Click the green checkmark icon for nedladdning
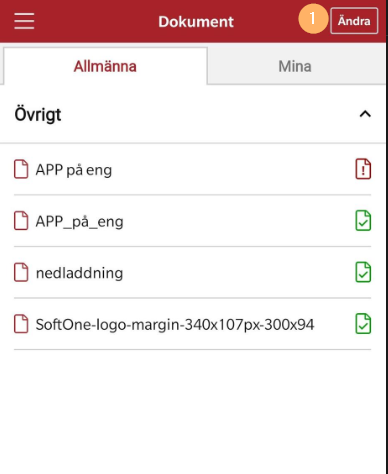This screenshot has height=474, width=388. coord(363,272)
